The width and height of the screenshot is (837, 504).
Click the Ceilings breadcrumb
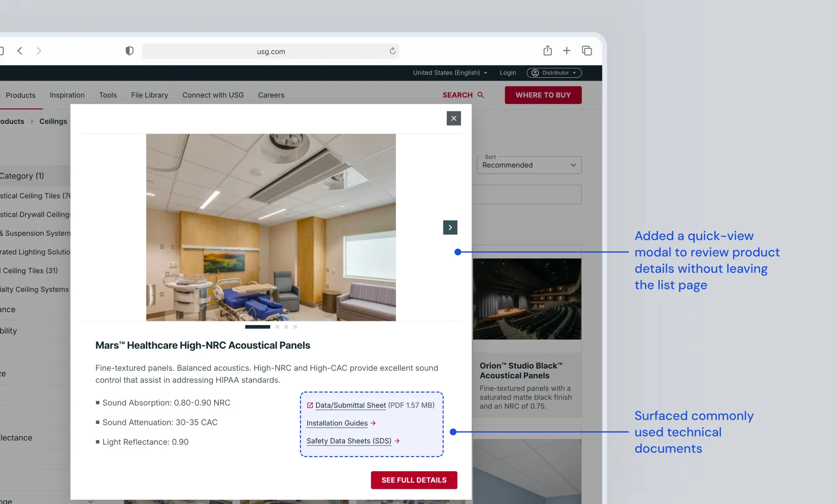(53, 121)
